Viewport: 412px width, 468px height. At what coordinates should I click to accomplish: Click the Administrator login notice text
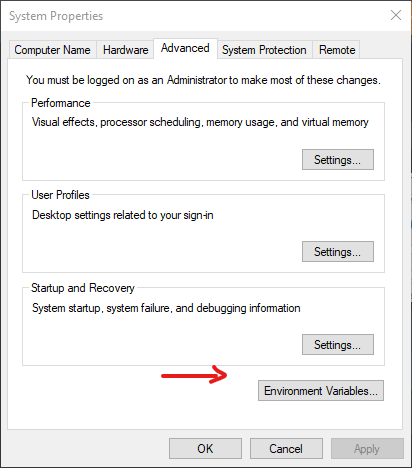click(203, 80)
